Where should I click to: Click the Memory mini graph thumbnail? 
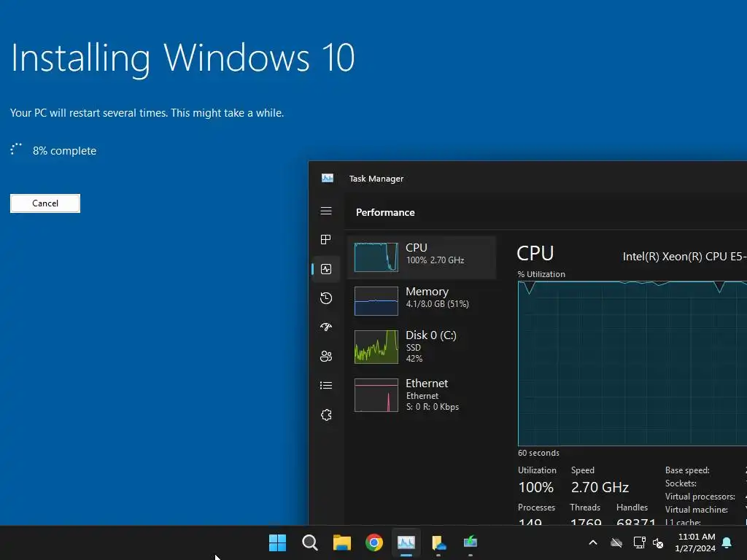click(376, 301)
